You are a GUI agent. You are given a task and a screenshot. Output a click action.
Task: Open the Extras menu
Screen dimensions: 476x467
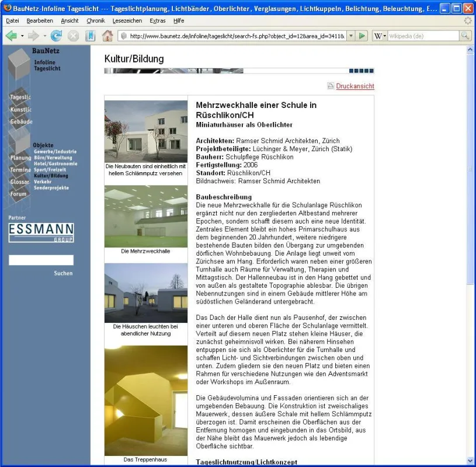(158, 20)
